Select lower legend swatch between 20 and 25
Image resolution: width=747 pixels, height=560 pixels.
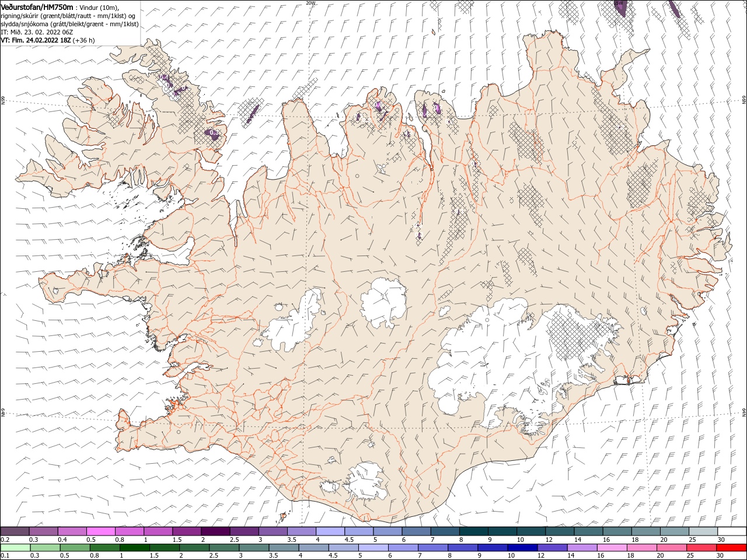click(x=671, y=548)
